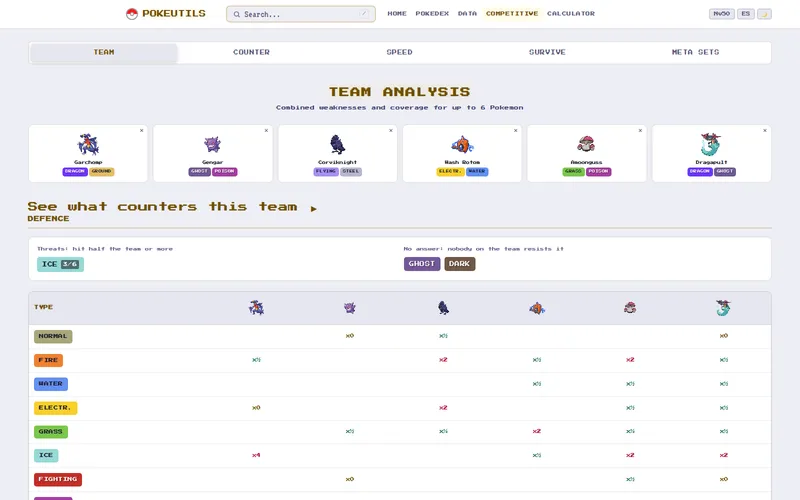
Task: Click the green GRASS type row label
Action: pyautogui.click(x=51, y=432)
